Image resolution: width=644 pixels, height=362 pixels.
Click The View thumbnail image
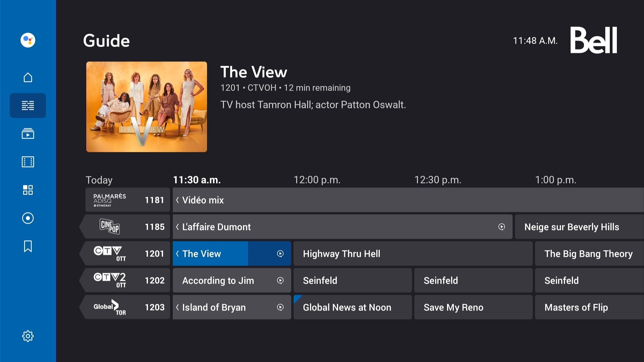146,107
